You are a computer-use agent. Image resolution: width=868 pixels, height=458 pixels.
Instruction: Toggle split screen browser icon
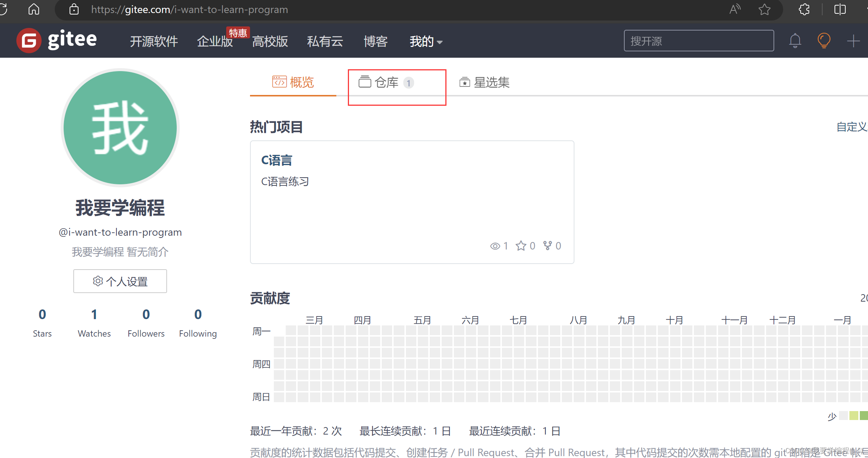click(x=840, y=9)
